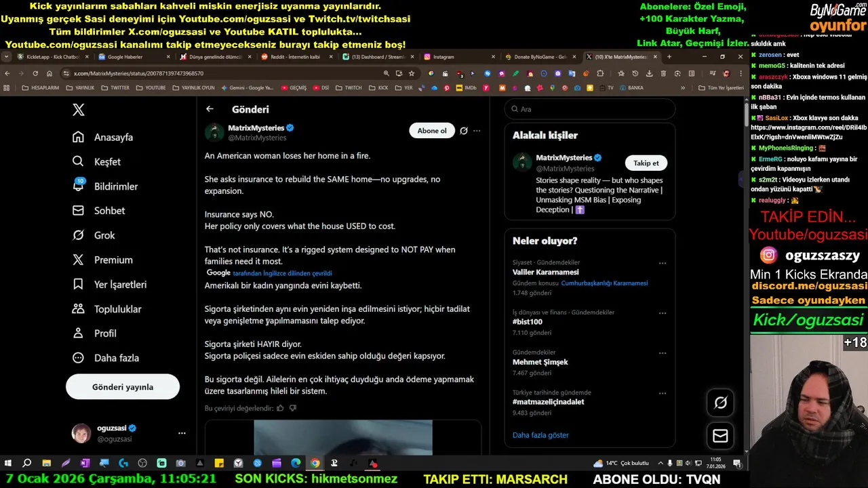Go back with the Gönderi arrow
Image resolution: width=868 pixels, height=488 pixels.
click(210, 109)
